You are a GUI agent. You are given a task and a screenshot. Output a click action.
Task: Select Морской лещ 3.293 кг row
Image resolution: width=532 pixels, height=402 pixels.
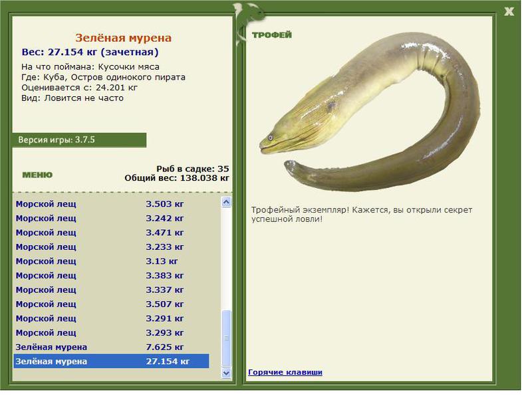coord(111,333)
